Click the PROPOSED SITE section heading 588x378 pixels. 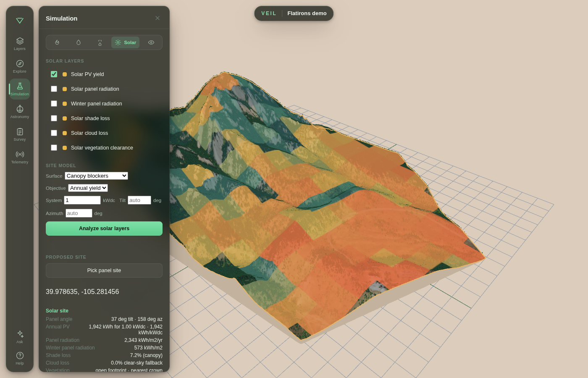(x=66, y=257)
